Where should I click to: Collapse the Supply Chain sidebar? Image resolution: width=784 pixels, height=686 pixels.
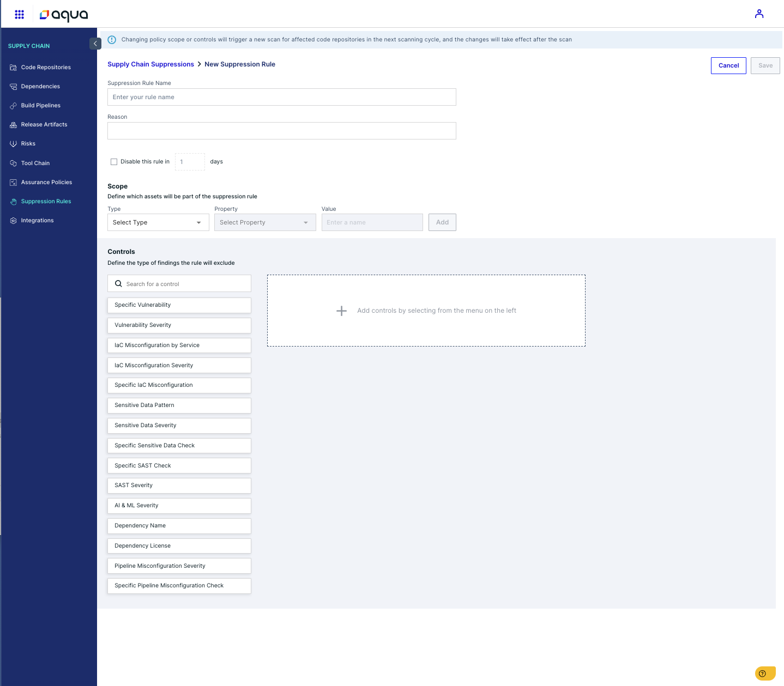(95, 44)
